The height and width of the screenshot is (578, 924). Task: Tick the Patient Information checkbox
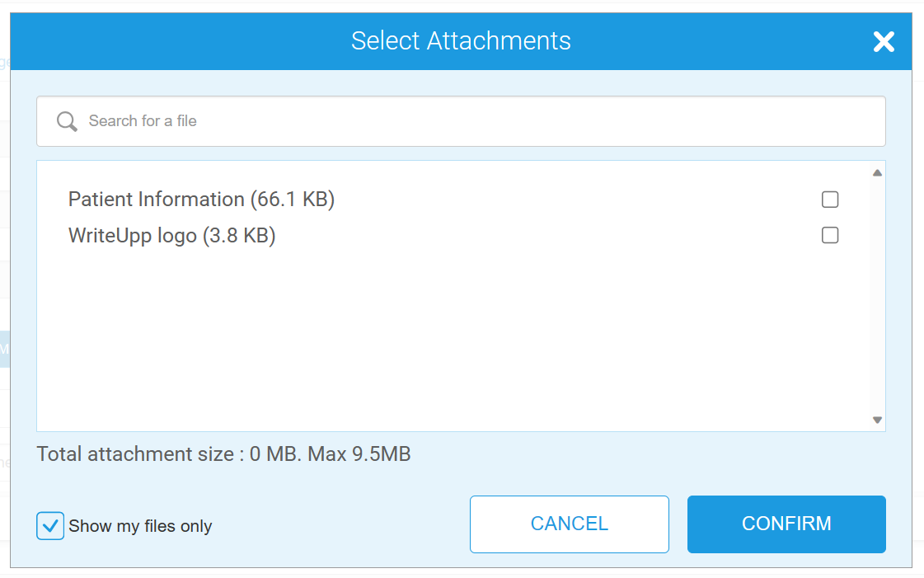coord(830,200)
